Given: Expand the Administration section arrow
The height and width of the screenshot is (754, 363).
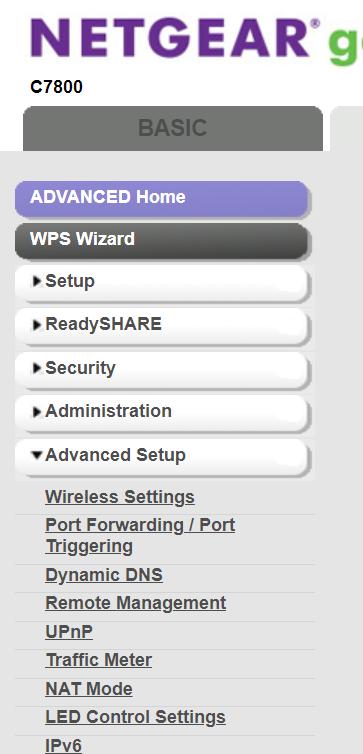Looking at the screenshot, I should point(37,412).
